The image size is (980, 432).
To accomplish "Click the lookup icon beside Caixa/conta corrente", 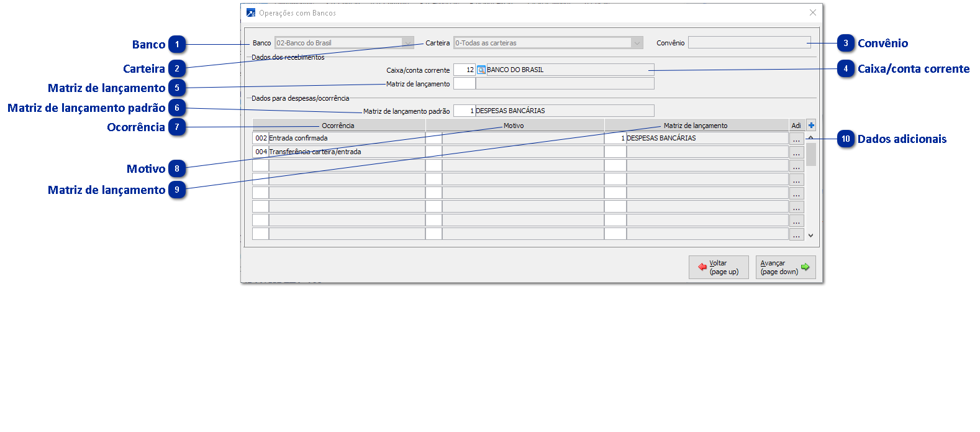I will click(481, 70).
